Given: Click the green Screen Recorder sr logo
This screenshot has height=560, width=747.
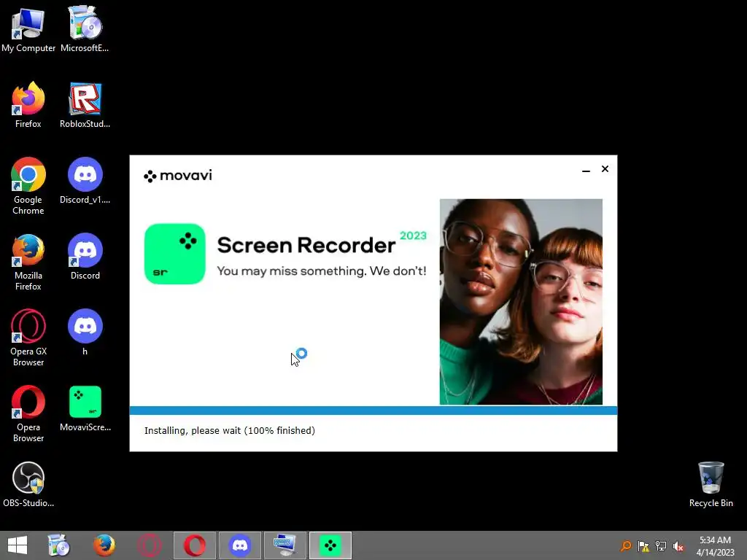Looking at the screenshot, I should [175, 254].
